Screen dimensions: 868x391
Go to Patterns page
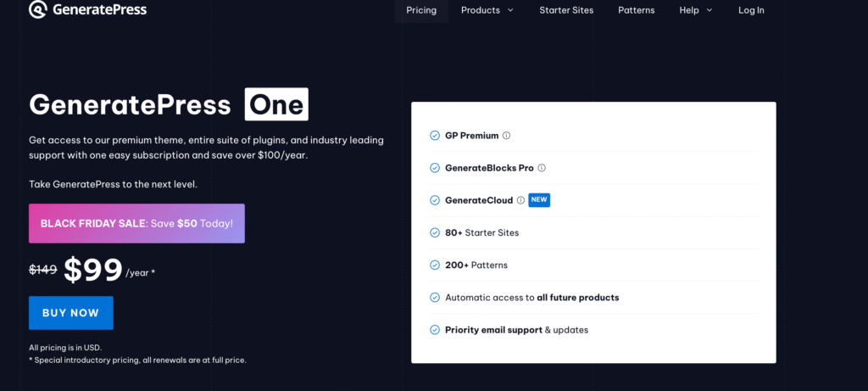(x=637, y=10)
